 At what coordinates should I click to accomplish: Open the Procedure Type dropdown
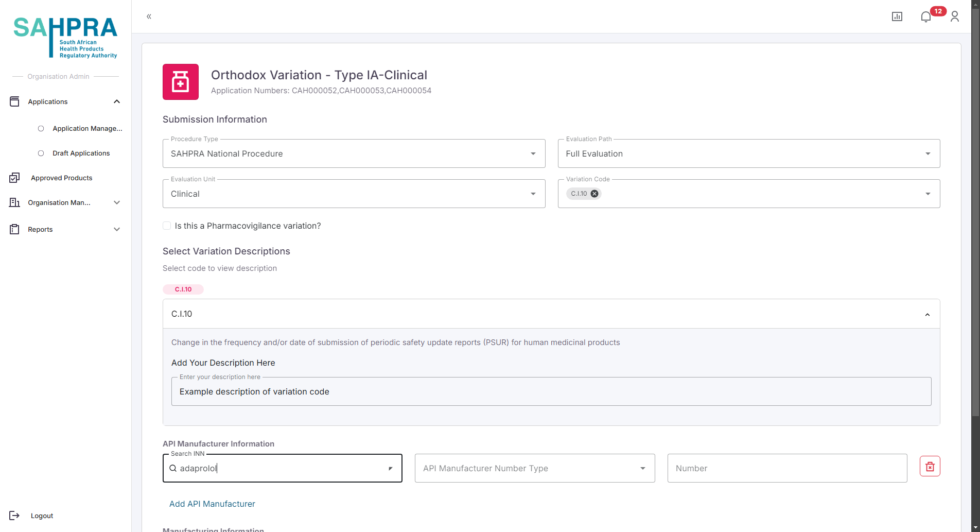[354, 153]
